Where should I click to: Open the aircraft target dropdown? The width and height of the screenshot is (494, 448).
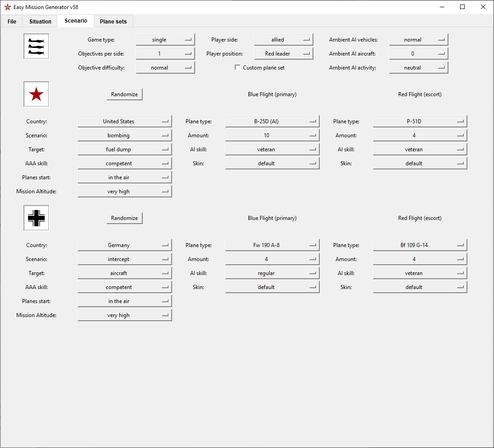(125, 273)
